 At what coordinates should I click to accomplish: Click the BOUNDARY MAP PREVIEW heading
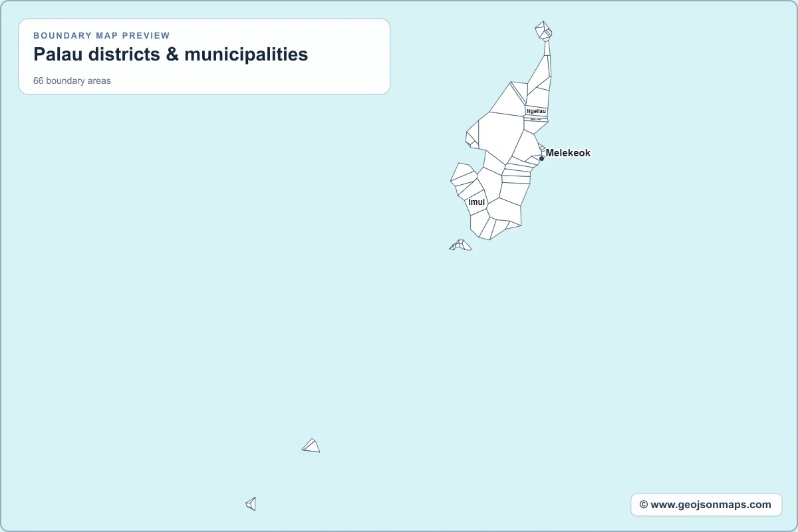102,35
